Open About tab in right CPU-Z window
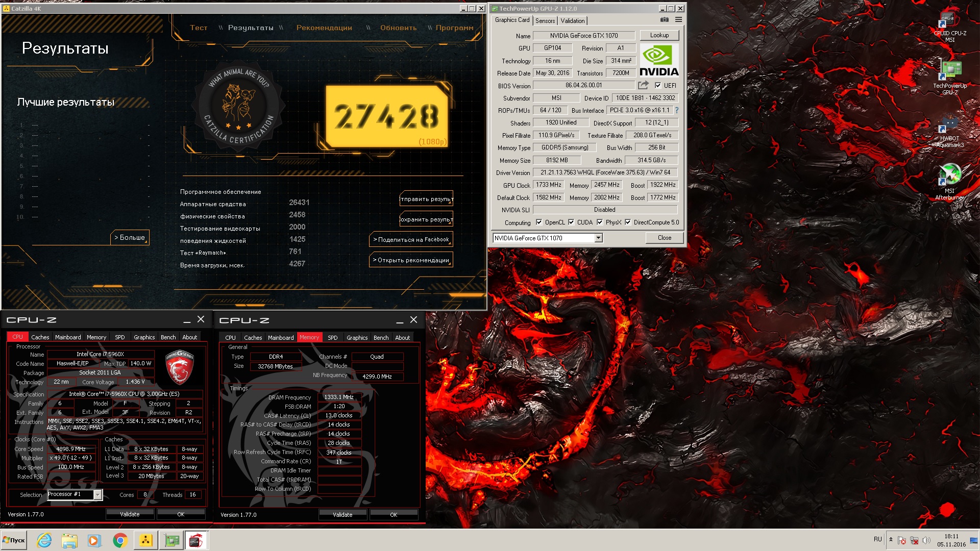The width and height of the screenshot is (980, 551). pyautogui.click(x=402, y=338)
